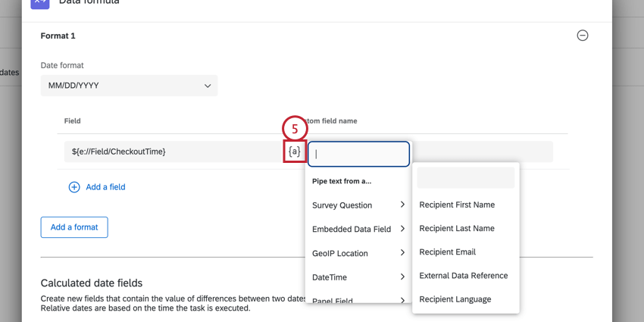The width and height of the screenshot is (644, 322).
Task: Expand the Survey Question submenu
Action: tap(358, 205)
